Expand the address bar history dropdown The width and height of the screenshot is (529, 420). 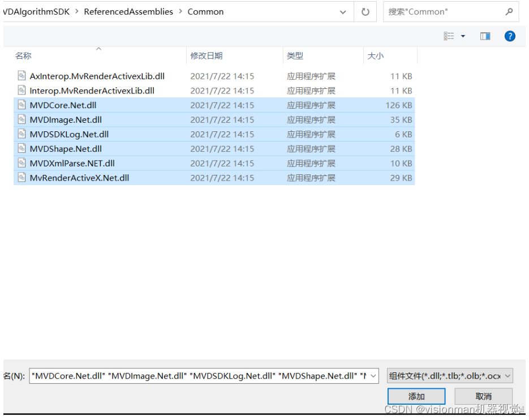click(343, 12)
